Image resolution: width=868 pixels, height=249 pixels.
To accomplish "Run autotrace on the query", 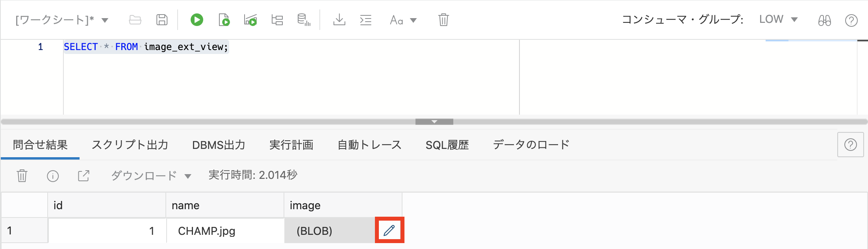I will tap(250, 20).
